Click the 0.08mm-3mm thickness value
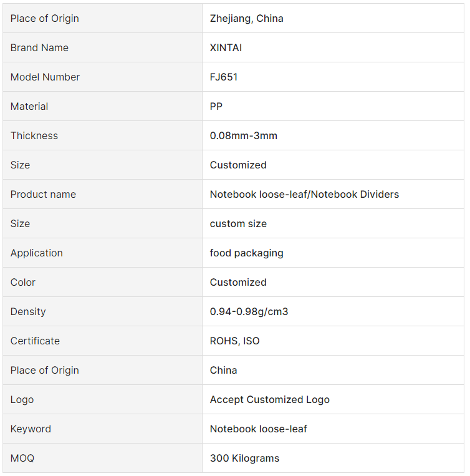The width and height of the screenshot is (470, 476). tap(244, 136)
